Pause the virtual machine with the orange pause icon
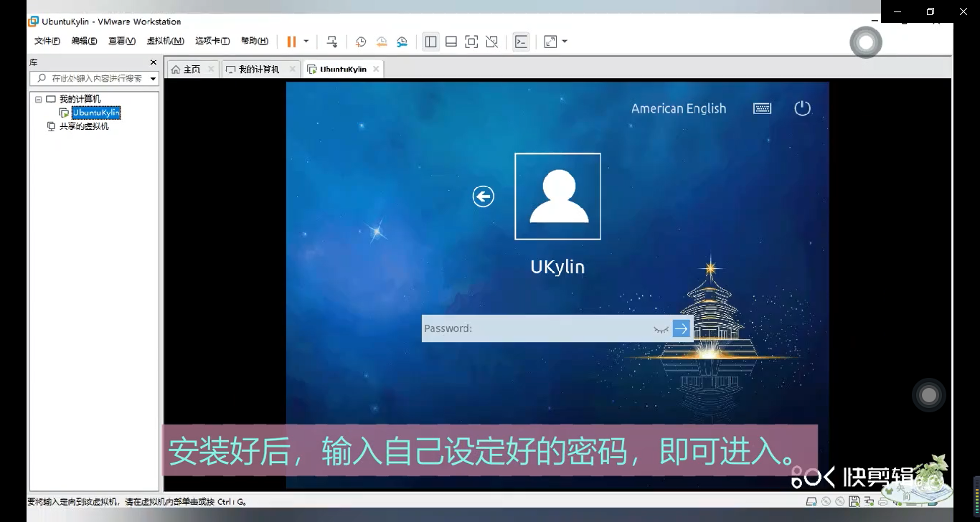Screen dimensions: 980x522 coord(291,42)
